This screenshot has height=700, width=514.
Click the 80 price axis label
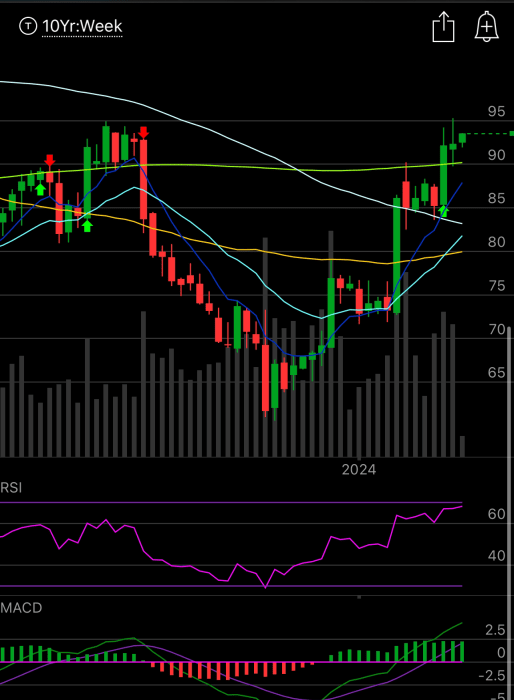[496, 242]
